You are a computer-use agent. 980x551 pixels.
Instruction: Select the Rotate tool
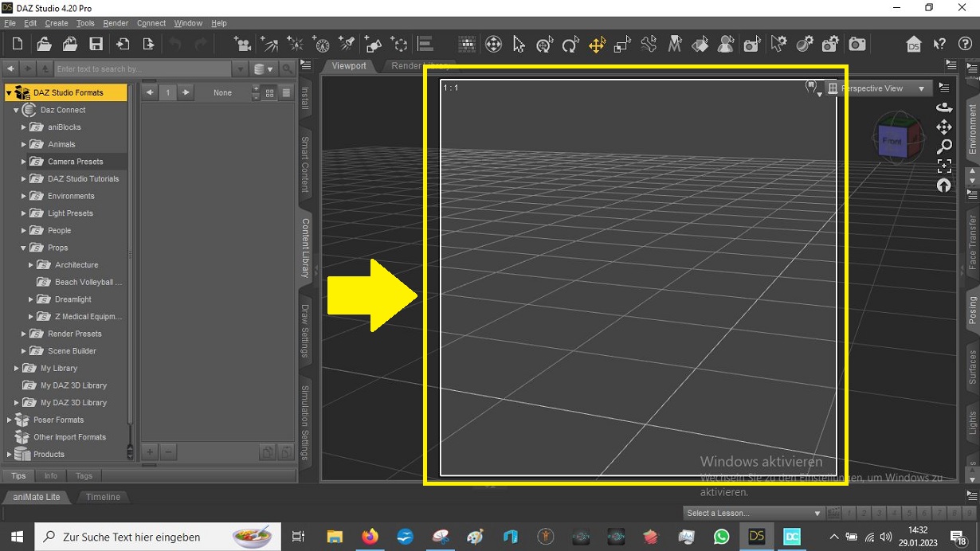(x=570, y=45)
